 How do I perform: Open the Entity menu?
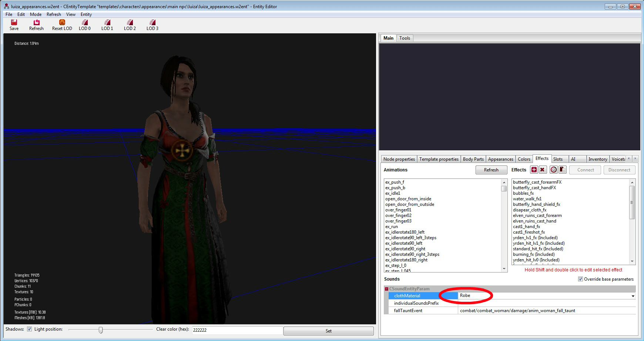(86, 14)
